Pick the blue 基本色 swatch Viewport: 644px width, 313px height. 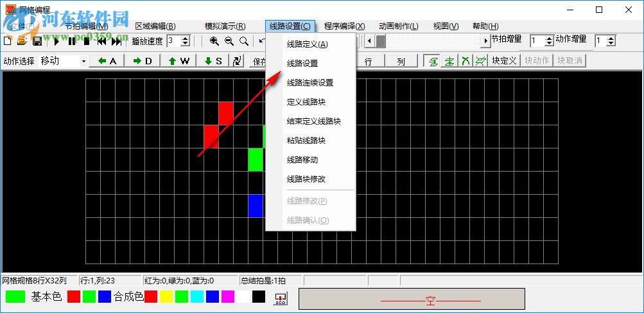pos(104,296)
